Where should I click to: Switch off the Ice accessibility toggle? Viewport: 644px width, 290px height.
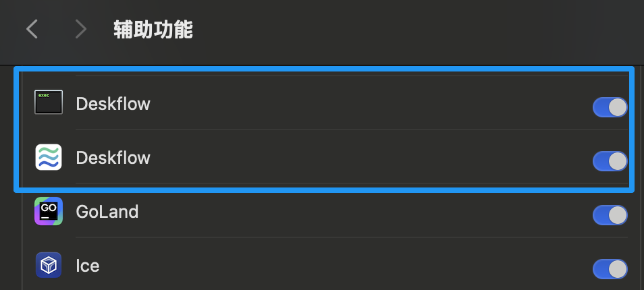[x=610, y=269]
